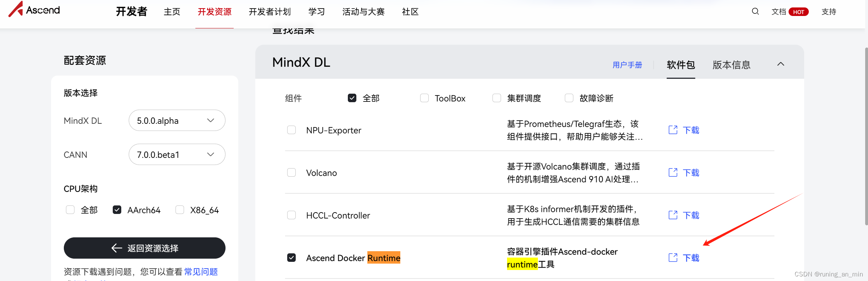Open the CANN version dropdown showing 7.0.0.beta1
Viewport: 868px width, 281px height.
177,154
